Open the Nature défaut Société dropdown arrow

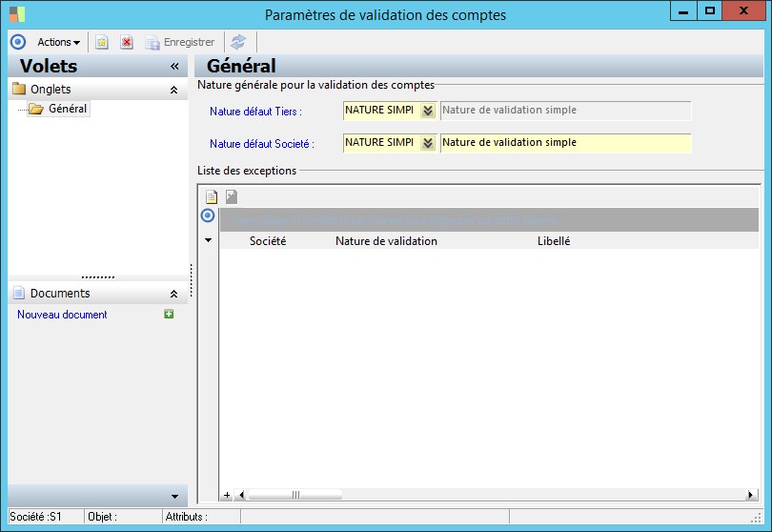(x=428, y=143)
